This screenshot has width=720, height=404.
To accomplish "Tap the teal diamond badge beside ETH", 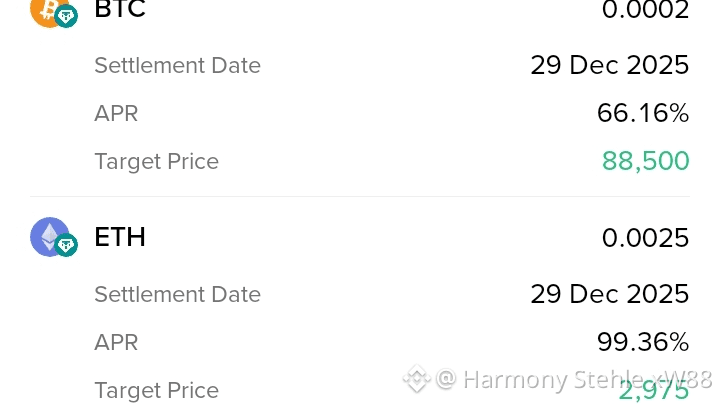I will pyautogui.click(x=66, y=245).
